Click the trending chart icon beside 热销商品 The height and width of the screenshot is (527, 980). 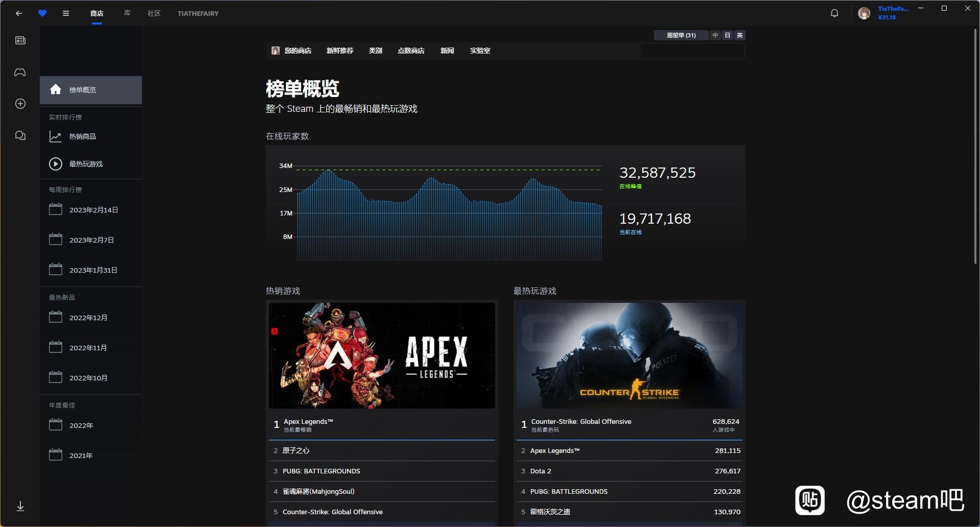coord(56,136)
